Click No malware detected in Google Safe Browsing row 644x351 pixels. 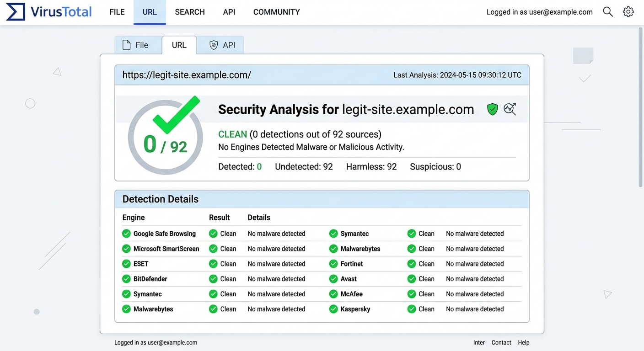click(x=276, y=234)
